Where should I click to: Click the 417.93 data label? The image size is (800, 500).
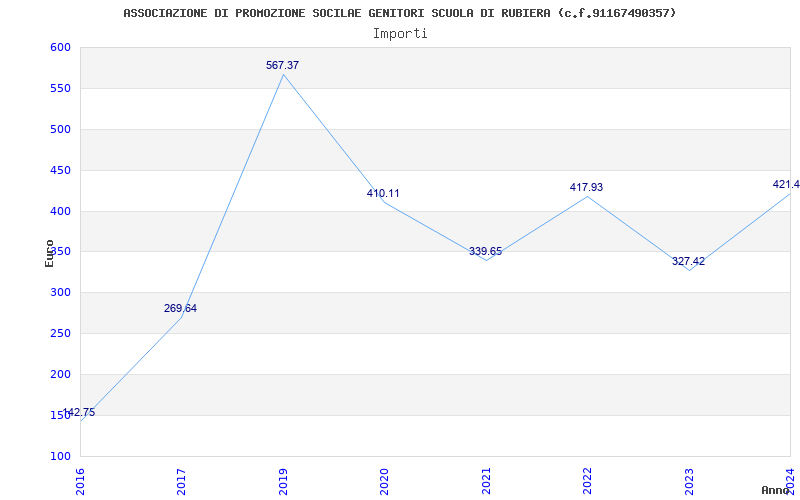586,187
